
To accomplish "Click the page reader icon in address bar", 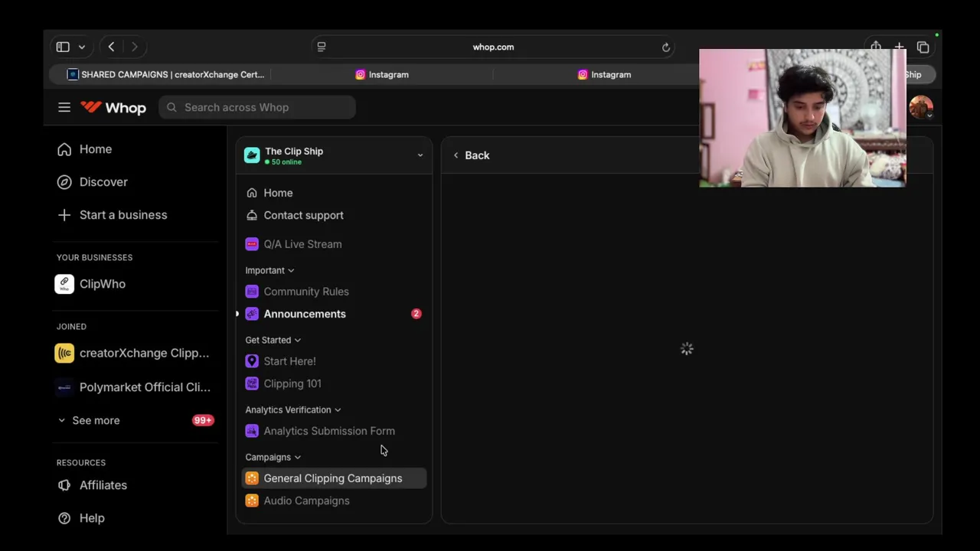I will coord(322,47).
